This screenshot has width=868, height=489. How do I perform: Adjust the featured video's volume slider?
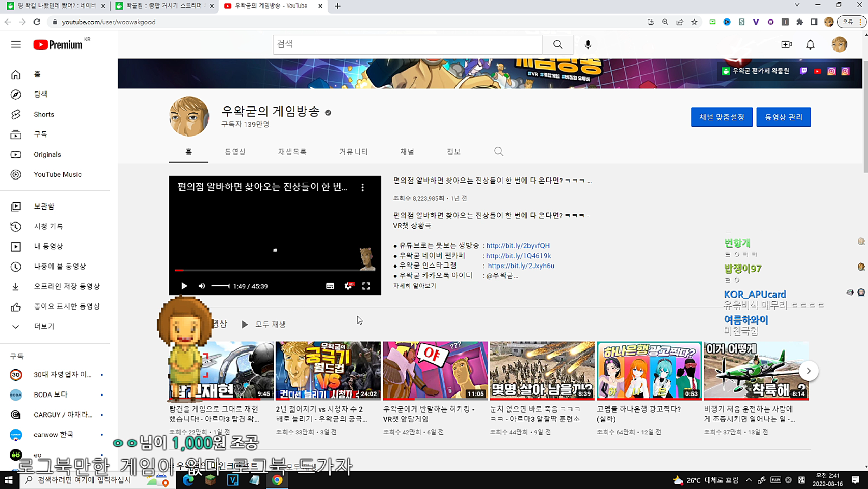[x=220, y=286]
